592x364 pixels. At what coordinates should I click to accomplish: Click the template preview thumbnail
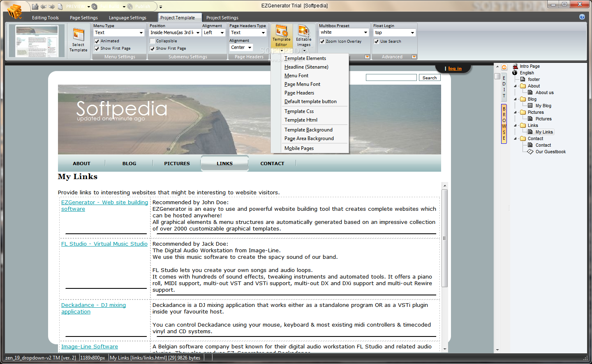coord(37,41)
